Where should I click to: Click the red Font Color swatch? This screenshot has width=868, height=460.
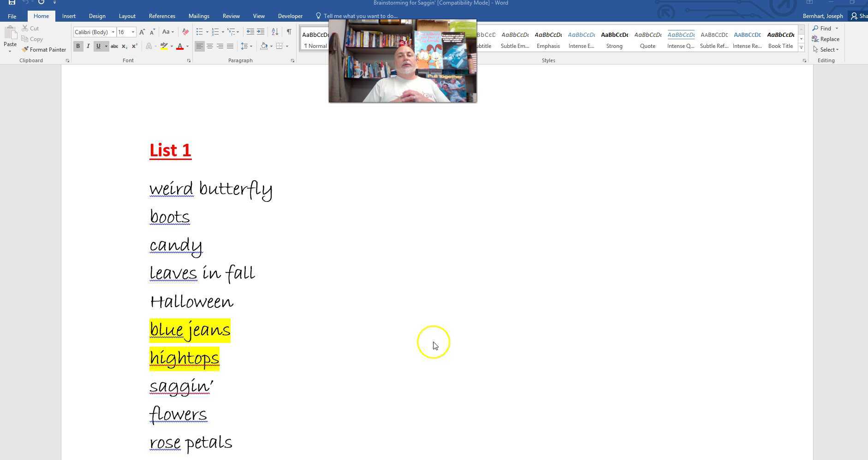pyautogui.click(x=181, y=46)
